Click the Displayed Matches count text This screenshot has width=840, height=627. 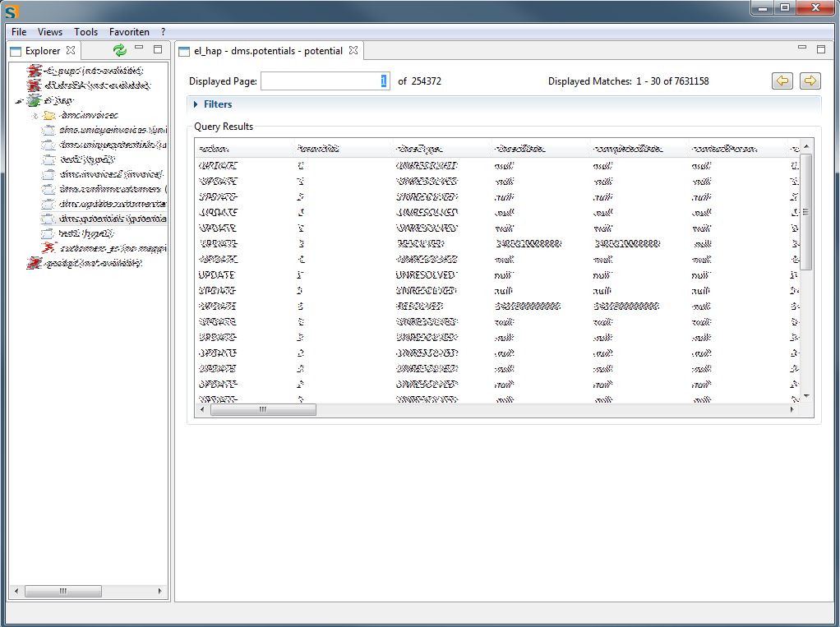click(629, 81)
